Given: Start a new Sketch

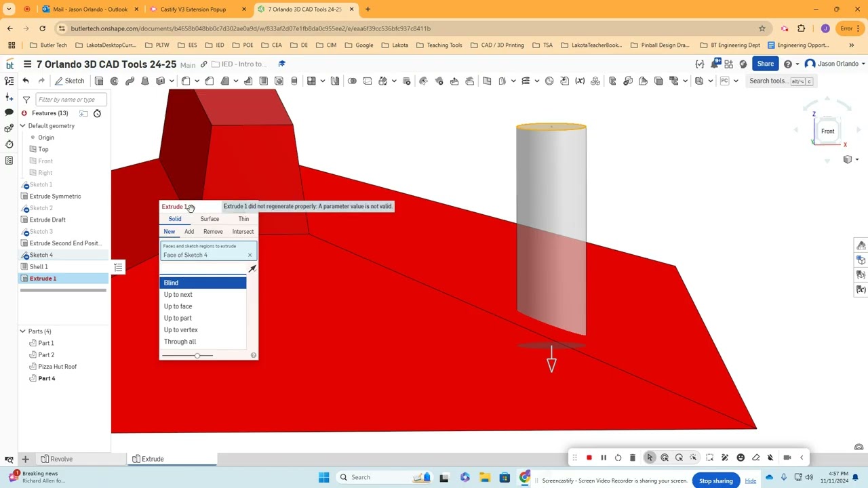Looking at the screenshot, I should (x=70, y=81).
